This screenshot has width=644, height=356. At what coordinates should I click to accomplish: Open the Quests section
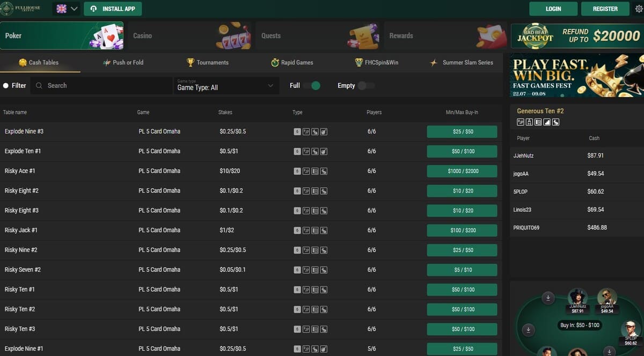click(x=318, y=35)
